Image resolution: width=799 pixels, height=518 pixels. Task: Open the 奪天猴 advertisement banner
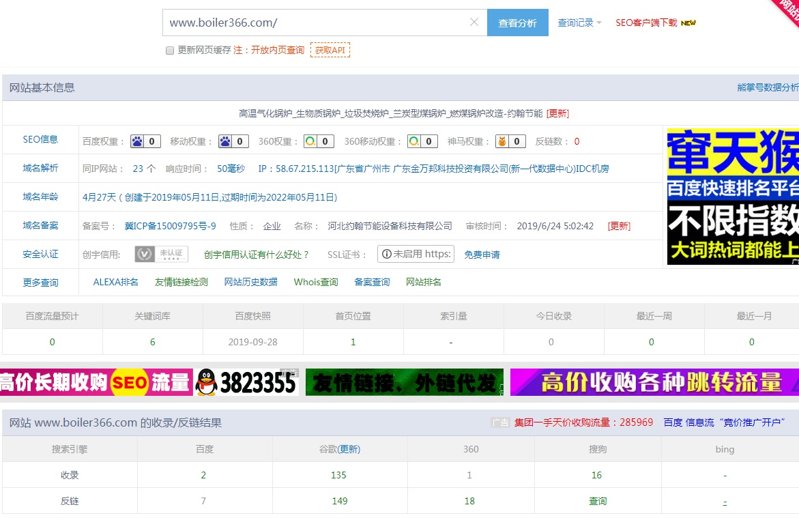pyautogui.click(x=733, y=196)
